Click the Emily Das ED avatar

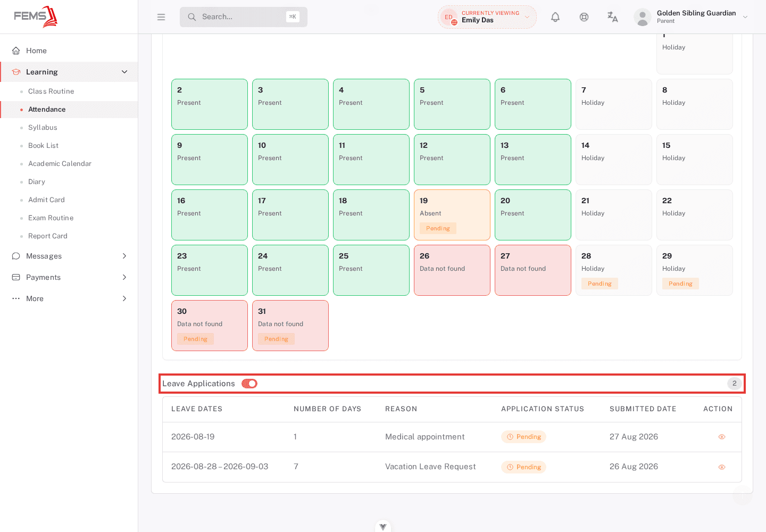(449, 17)
